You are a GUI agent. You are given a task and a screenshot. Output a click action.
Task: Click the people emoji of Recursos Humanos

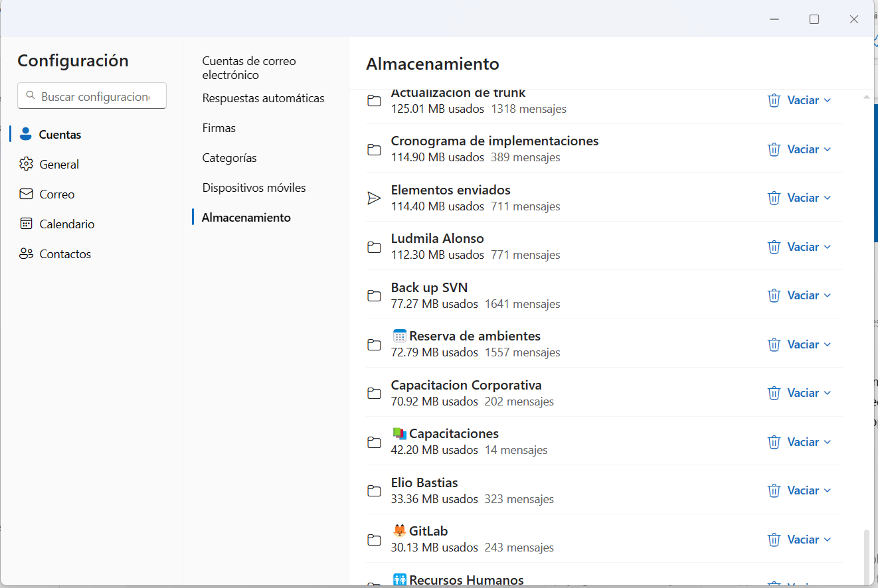[399, 580]
